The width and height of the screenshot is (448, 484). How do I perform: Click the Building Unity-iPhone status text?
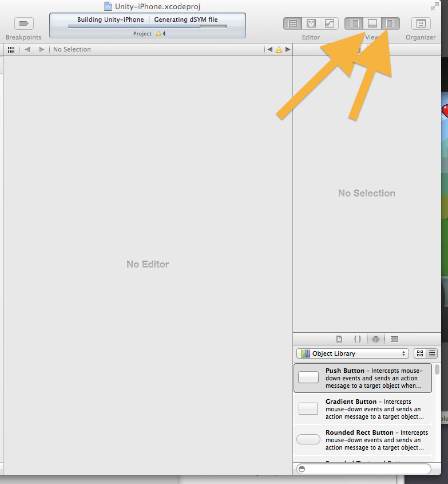pos(110,19)
